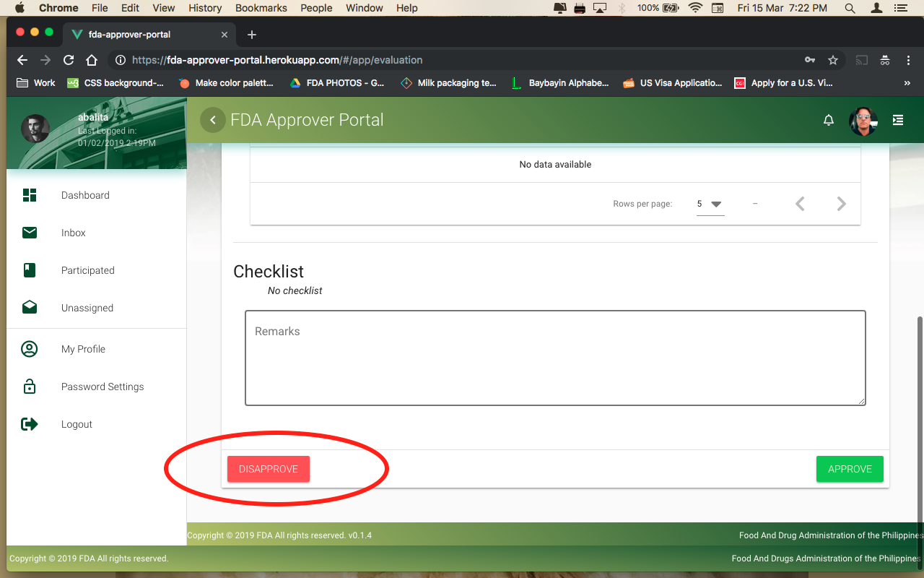
Task: Open the US Visa Application bookmark
Action: (x=672, y=83)
